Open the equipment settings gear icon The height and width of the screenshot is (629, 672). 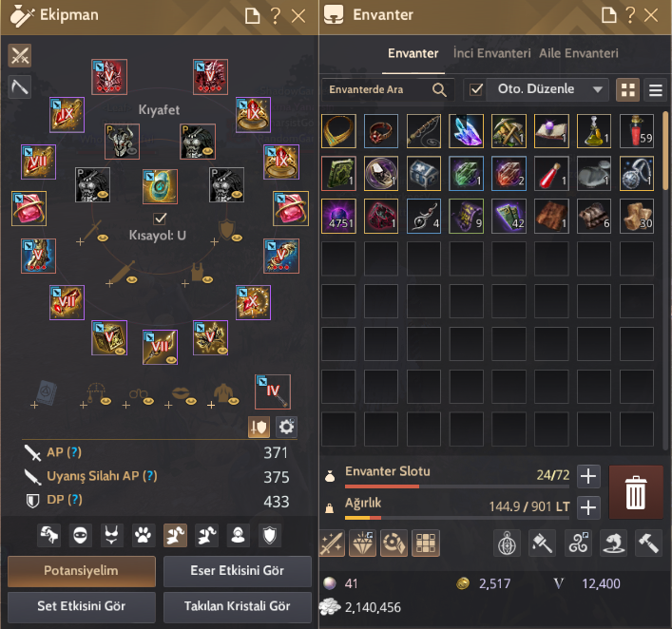point(286,427)
